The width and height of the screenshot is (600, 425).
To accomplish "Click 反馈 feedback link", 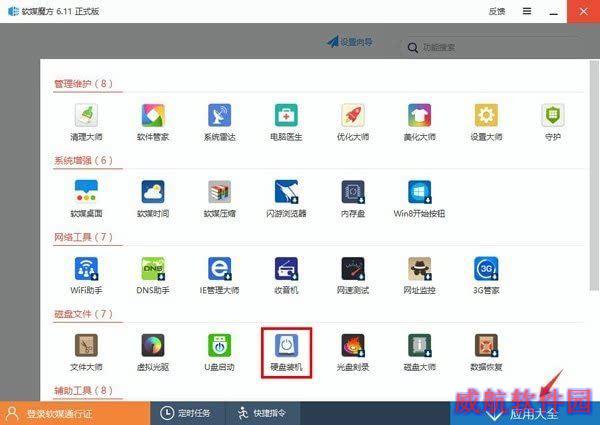I will [497, 11].
